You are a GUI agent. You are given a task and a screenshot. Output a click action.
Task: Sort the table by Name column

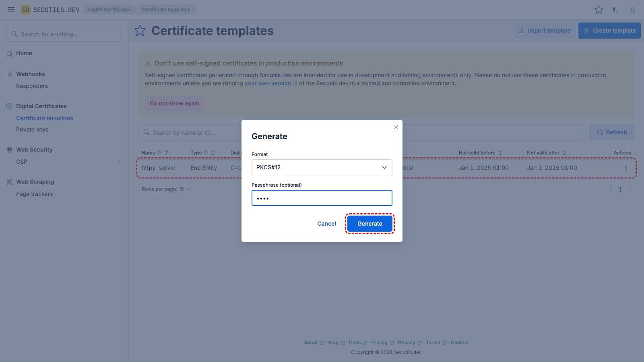pyautogui.click(x=166, y=153)
